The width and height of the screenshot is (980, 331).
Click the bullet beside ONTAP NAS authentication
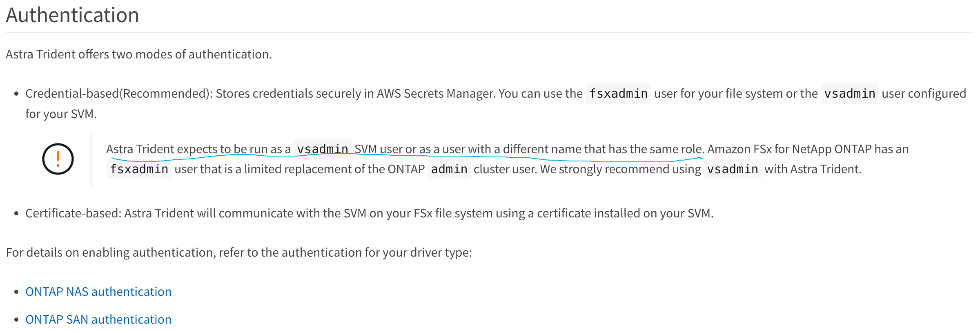16,292
